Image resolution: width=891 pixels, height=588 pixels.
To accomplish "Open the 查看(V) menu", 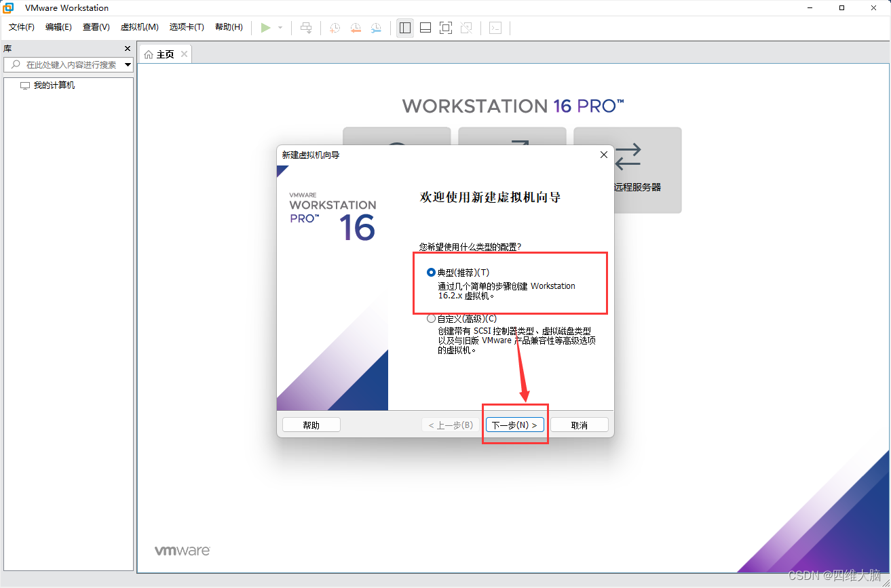I will [96, 27].
